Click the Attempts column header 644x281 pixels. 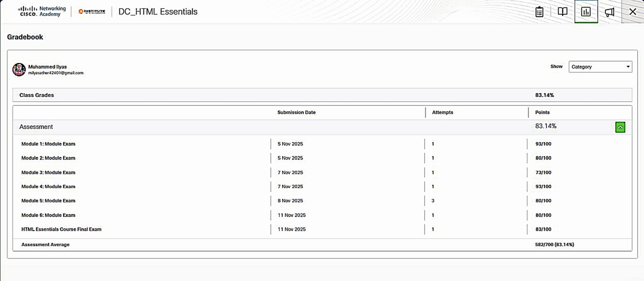click(x=443, y=112)
